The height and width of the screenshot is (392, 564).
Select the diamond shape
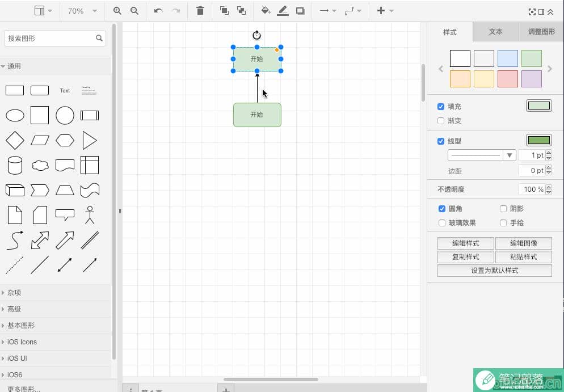tap(15, 140)
